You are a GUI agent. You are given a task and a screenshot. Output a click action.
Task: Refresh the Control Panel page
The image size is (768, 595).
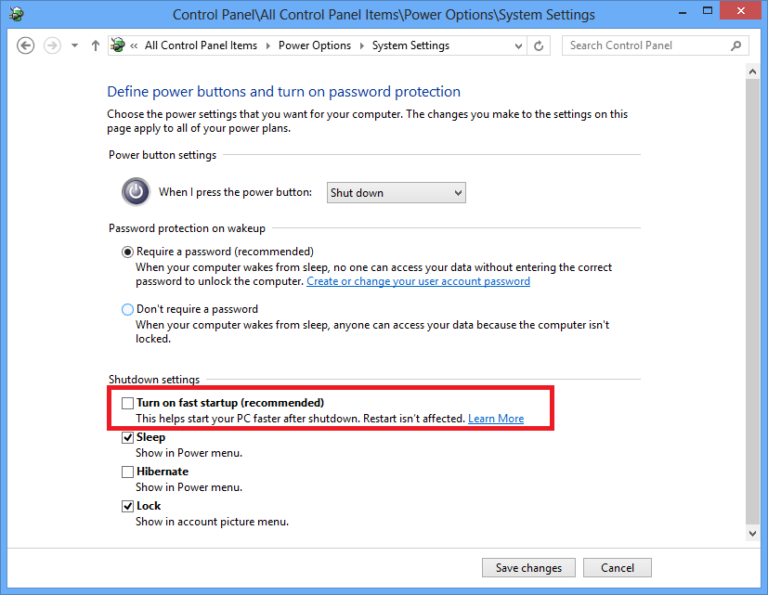coord(539,46)
